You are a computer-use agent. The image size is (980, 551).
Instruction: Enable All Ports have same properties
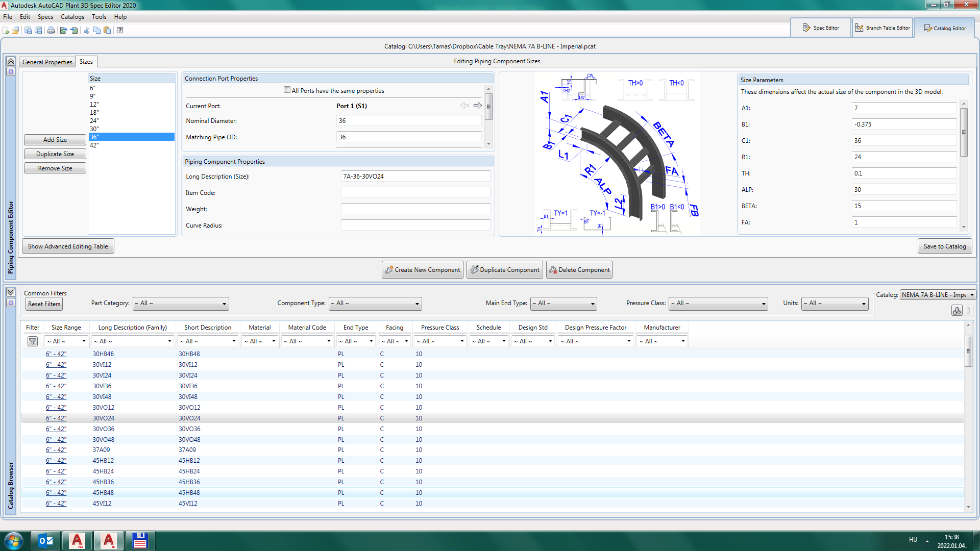pyautogui.click(x=287, y=90)
